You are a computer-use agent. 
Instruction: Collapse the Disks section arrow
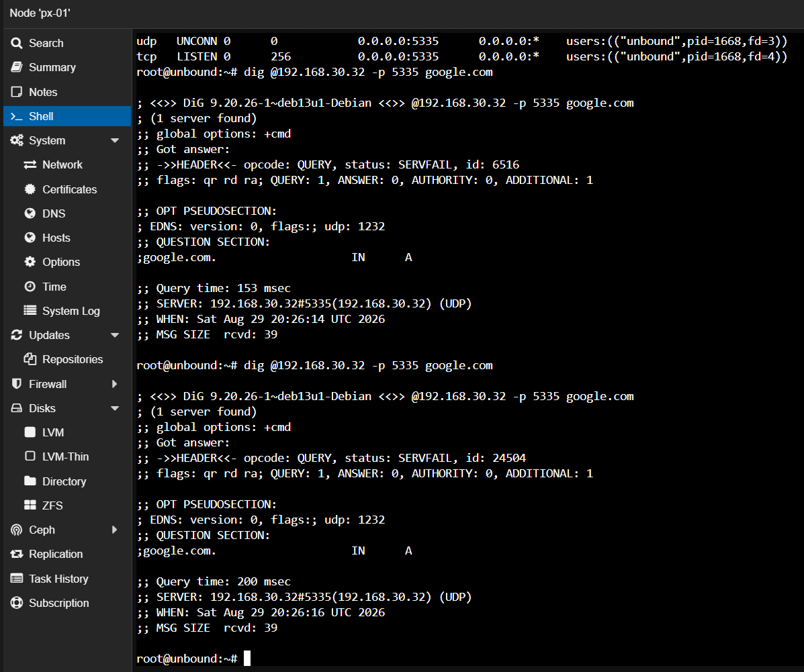115,408
